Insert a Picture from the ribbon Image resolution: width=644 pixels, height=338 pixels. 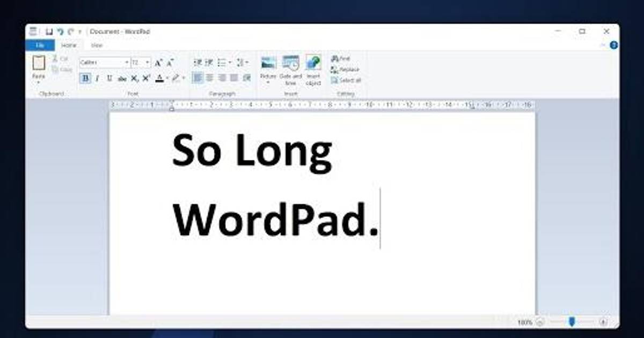click(x=268, y=64)
